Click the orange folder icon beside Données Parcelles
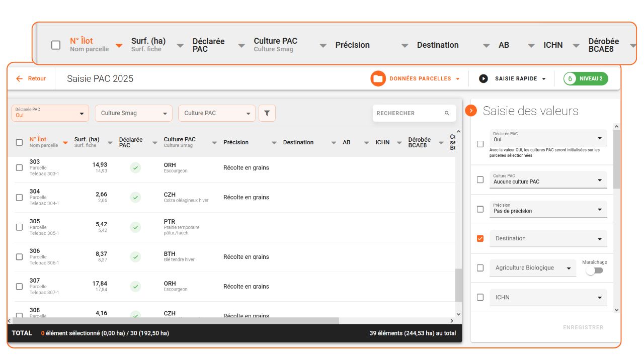 (x=378, y=79)
